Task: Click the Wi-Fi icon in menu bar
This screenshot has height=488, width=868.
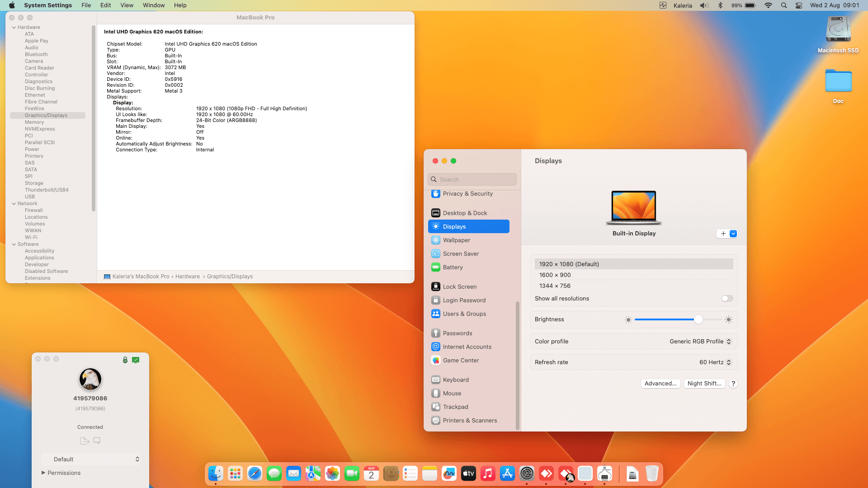Action: pyautogui.click(x=768, y=5)
